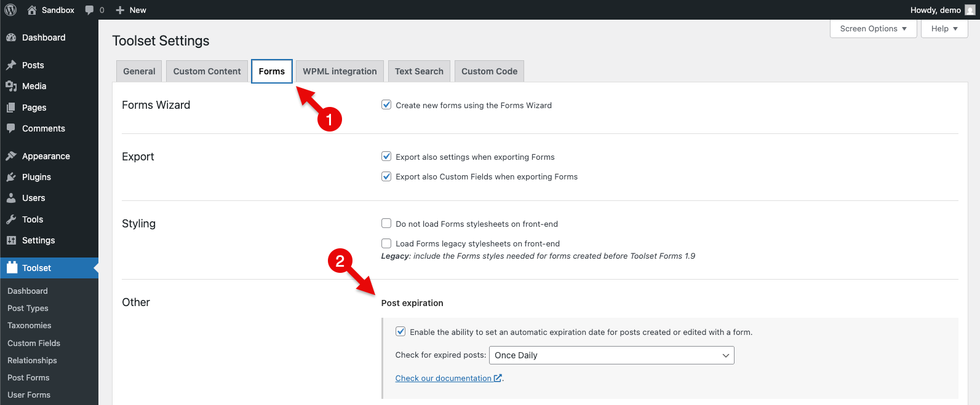Open the main Dashboard menu item
Image resolution: width=980 pixels, height=405 pixels.
(49, 37)
